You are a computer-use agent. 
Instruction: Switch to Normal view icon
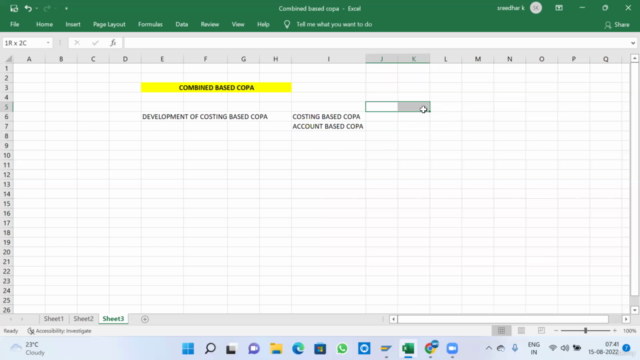tap(501, 331)
